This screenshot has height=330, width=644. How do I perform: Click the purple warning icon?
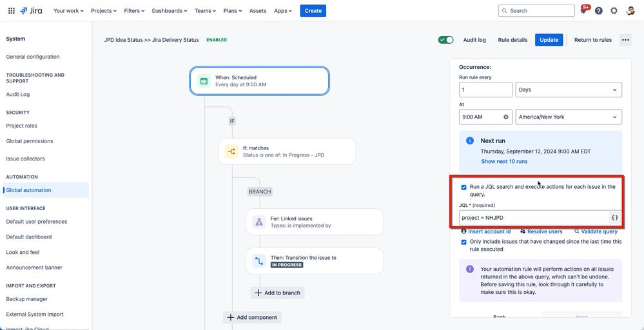click(470, 269)
